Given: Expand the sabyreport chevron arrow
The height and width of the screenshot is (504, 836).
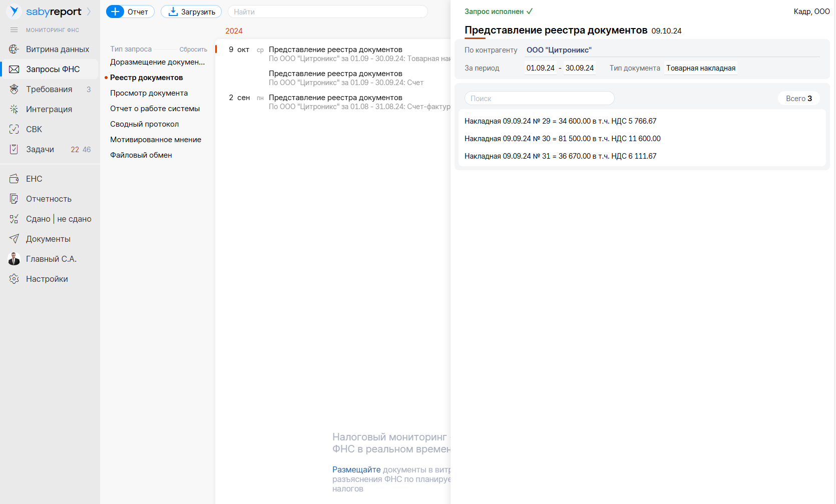Looking at the screenshot, I should [89, 12].
